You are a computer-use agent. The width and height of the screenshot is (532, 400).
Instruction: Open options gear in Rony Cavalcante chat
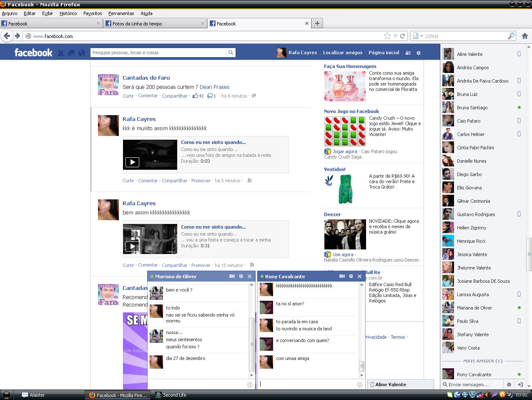(x=351, y=276)
